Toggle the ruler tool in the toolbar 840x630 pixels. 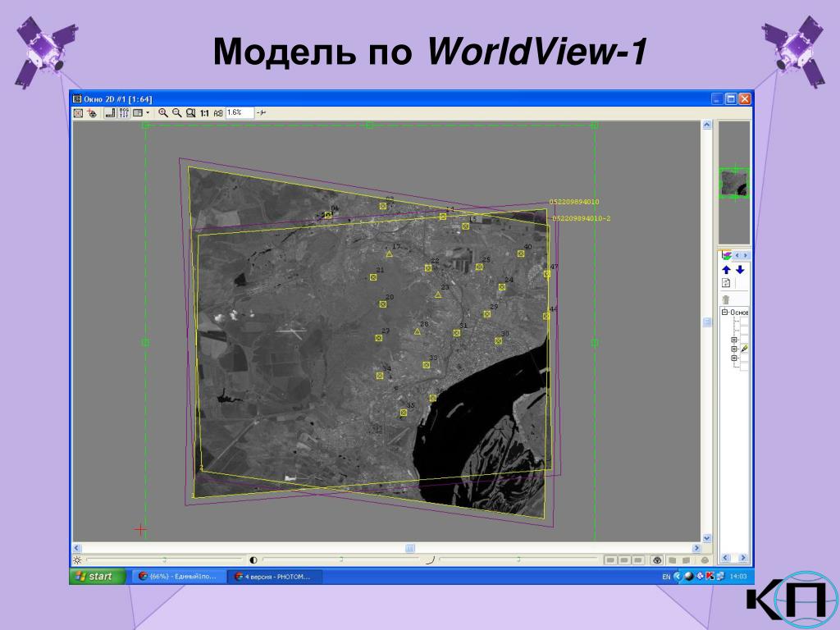[110, 113]
